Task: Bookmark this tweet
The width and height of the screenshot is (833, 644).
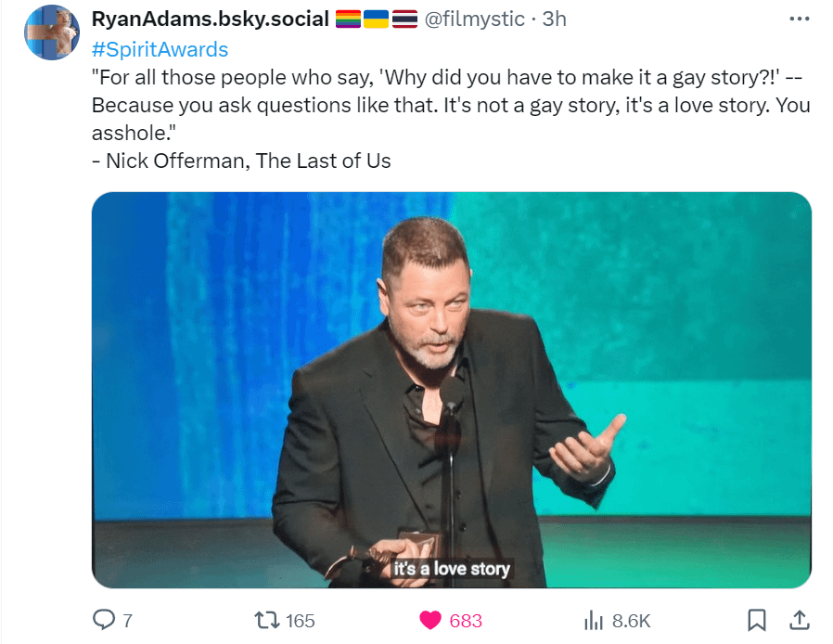Action: click(x=757, y=620)
